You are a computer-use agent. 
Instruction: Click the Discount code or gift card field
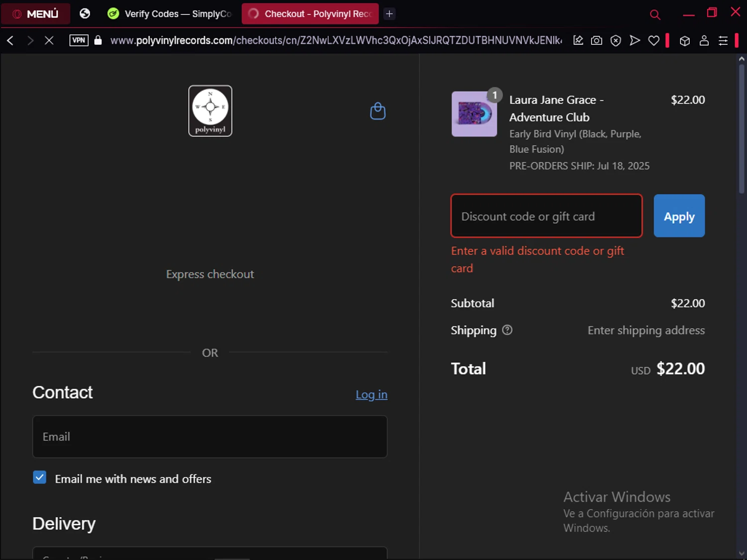coord(546,216)
